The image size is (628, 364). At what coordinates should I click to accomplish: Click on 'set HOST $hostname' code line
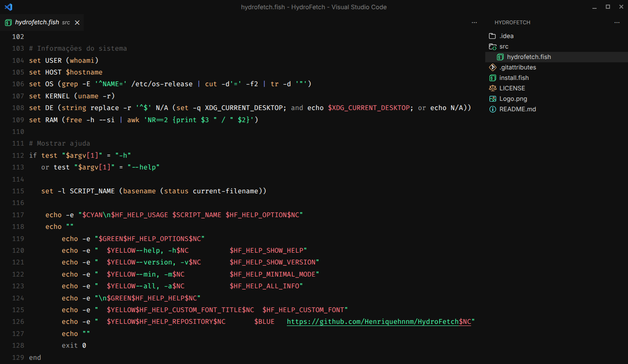(66, 72)
